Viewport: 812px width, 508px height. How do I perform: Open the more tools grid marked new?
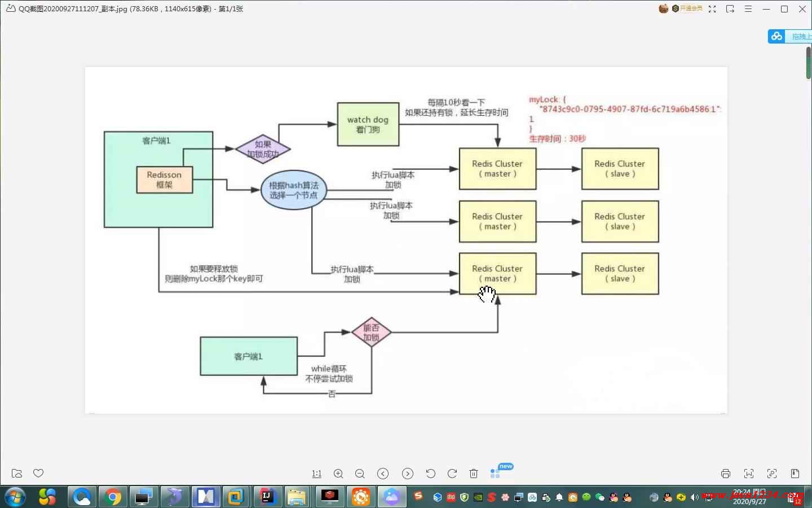[496, 473]
